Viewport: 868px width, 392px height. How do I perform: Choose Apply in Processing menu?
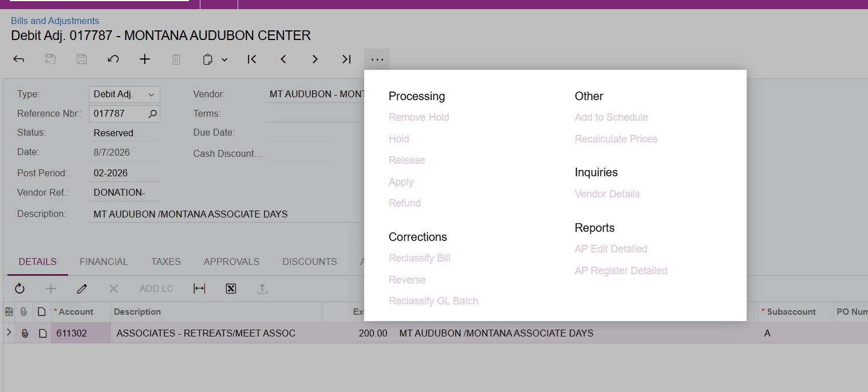[401, 182]
